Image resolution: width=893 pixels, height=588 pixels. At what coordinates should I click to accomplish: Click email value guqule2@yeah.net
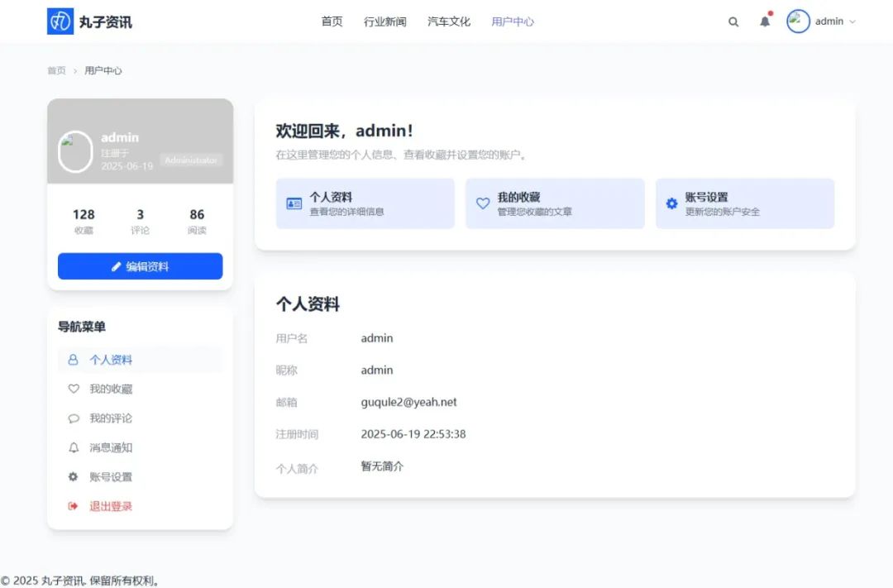(409, 402)
